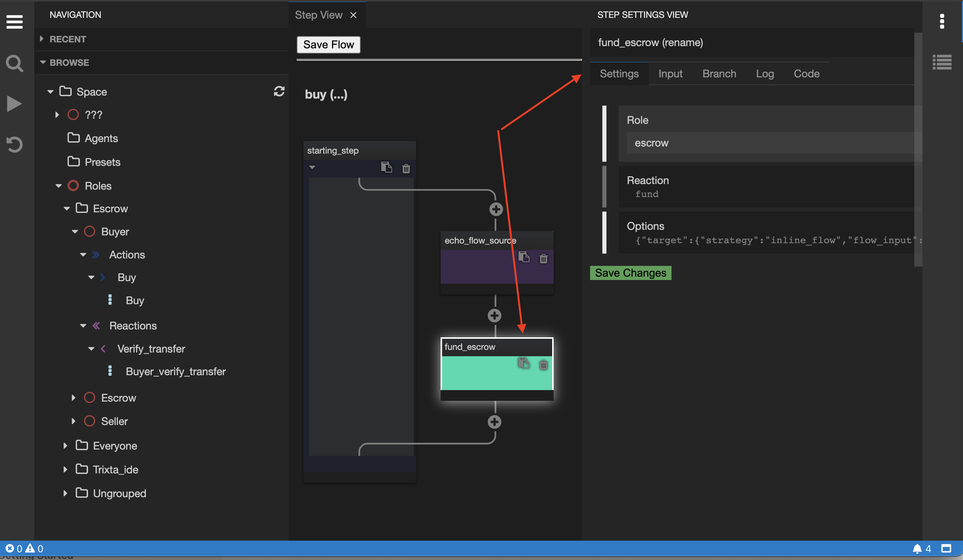Add step between echo_flow_source and fund_escrow
The width and height of the screenshot is (963, 560).
coord(495,316)
